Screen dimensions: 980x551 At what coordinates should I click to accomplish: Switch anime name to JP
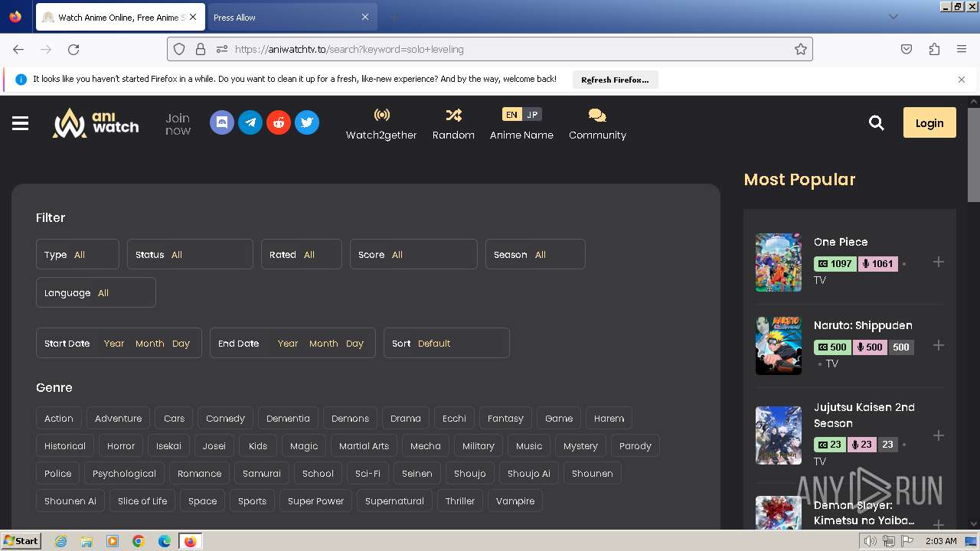[532, 114]
